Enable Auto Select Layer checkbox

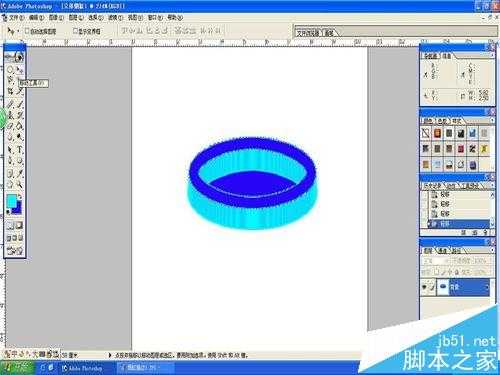[27, 31]
